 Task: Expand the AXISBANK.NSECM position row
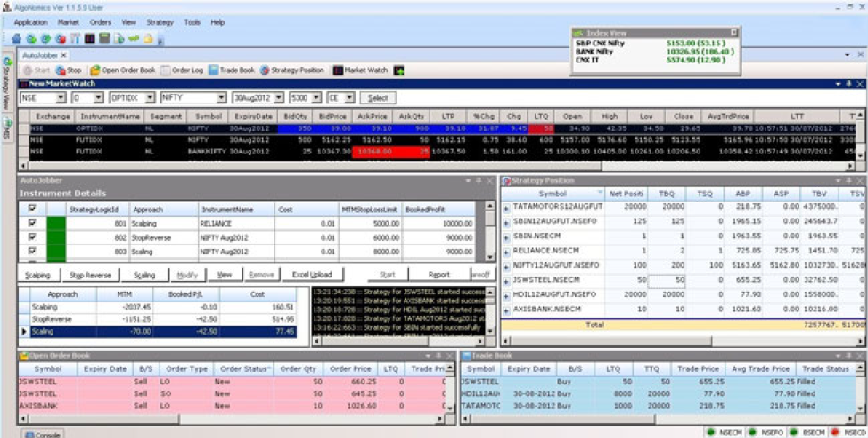[x=506, y=310]
